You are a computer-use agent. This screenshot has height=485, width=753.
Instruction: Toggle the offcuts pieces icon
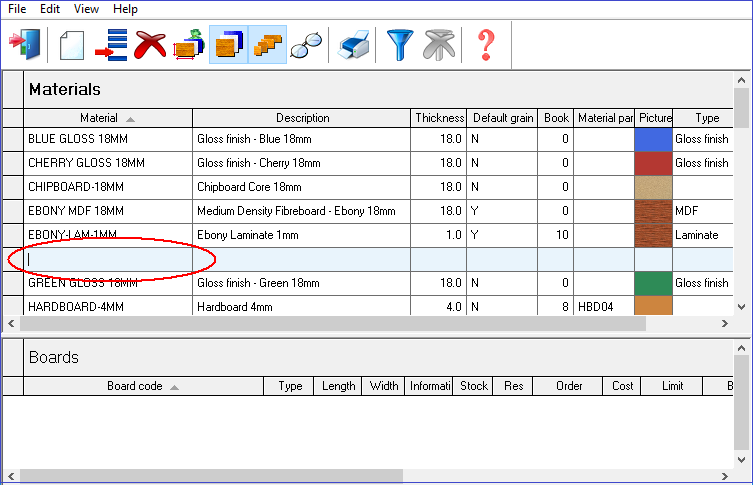267,45
